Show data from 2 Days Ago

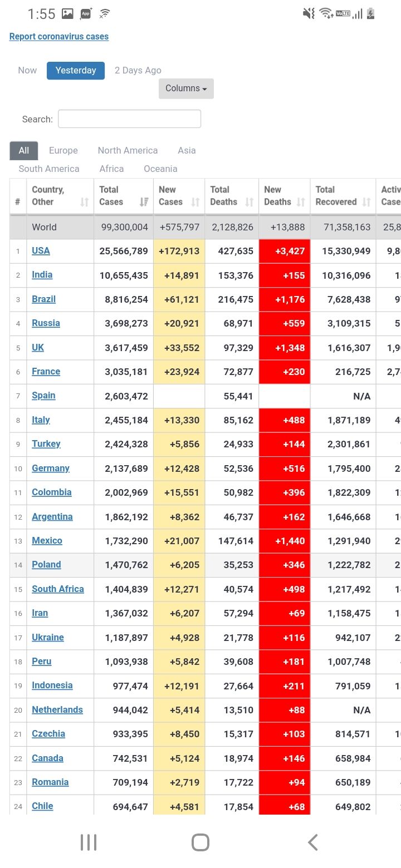138,71
